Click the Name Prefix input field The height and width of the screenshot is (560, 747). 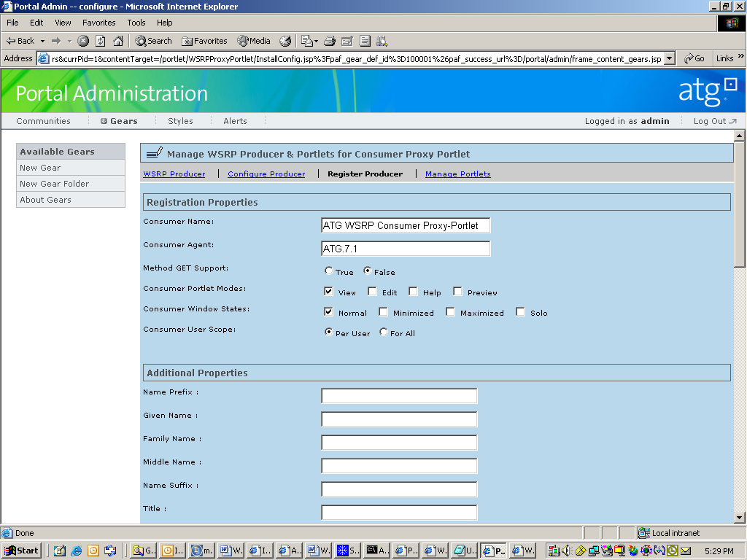[399, 396]
